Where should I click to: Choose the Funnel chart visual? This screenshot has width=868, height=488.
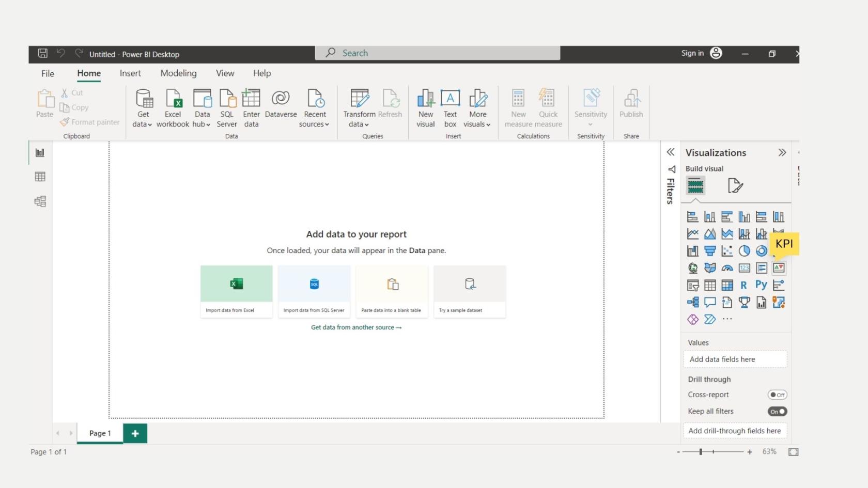[x=710, y=251]
